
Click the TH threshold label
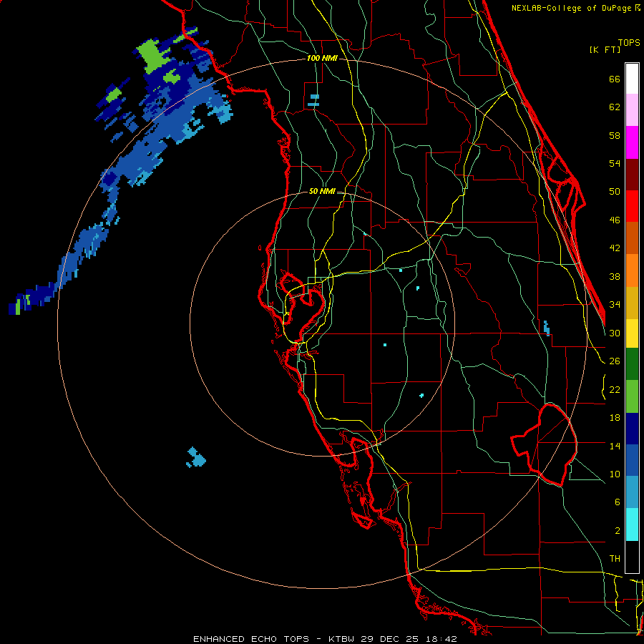[615, 559]
